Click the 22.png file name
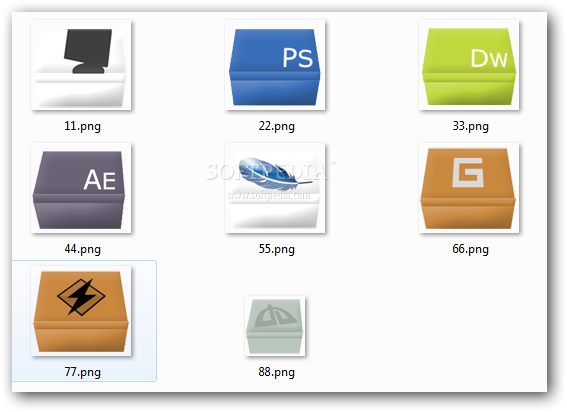567x412 pixels. [277, 126]
